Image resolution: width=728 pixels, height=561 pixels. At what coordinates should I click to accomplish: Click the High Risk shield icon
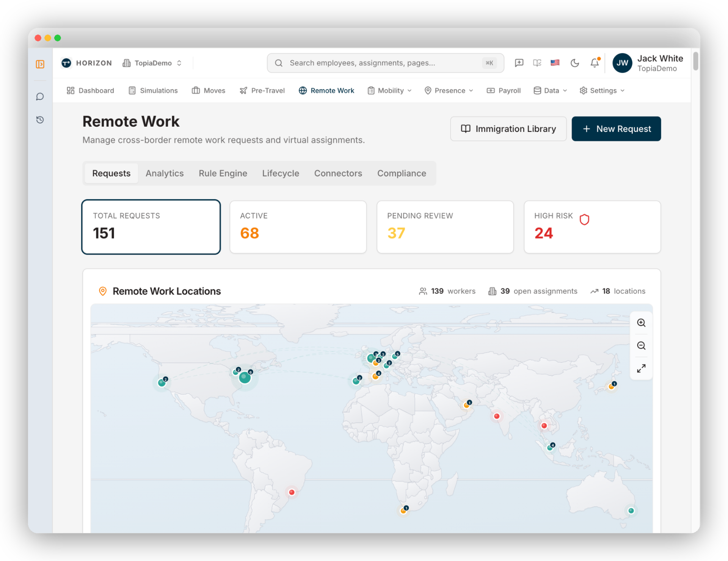point(584,219)
